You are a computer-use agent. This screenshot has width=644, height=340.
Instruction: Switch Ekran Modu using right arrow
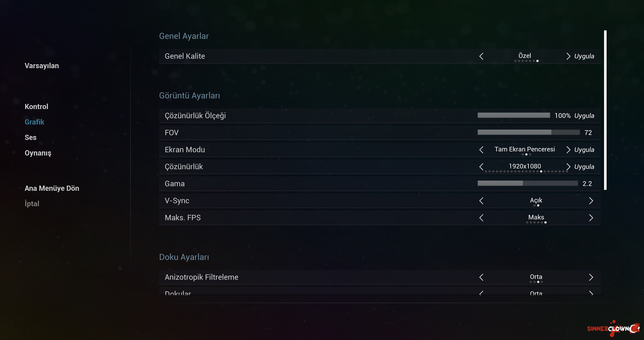click(x=568, y=150)
